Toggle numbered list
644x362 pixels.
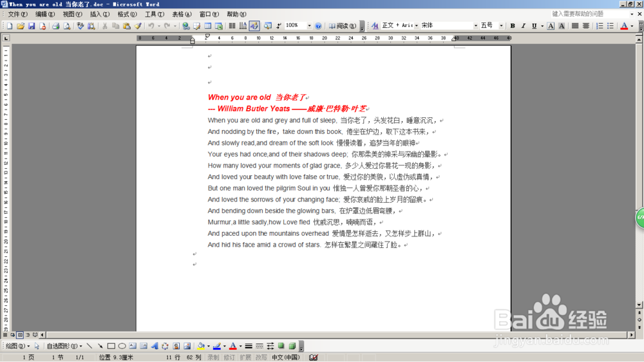click(600, 26)
